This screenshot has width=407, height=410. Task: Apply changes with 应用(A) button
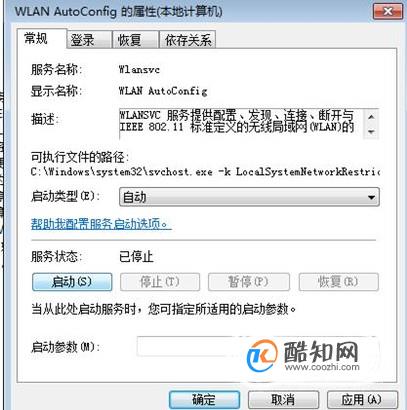tap(362, 399)
